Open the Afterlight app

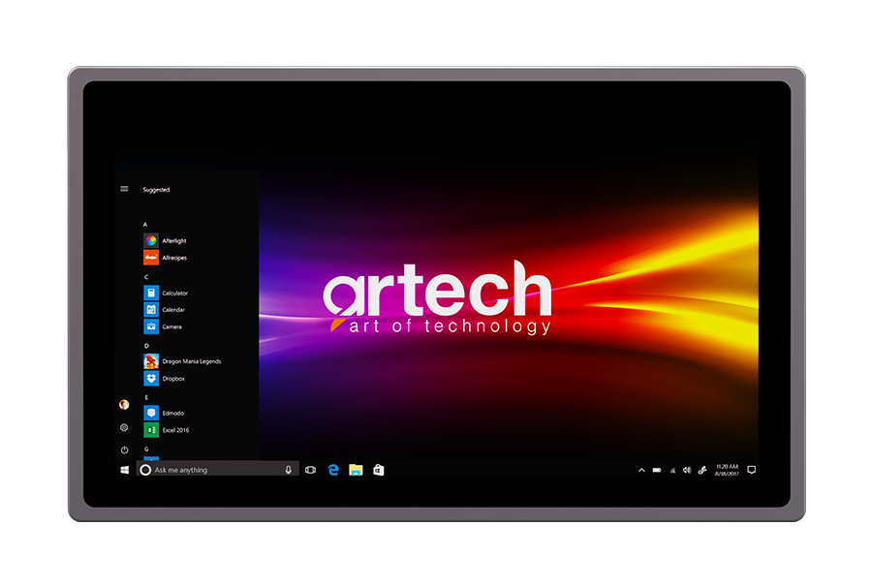165,240
